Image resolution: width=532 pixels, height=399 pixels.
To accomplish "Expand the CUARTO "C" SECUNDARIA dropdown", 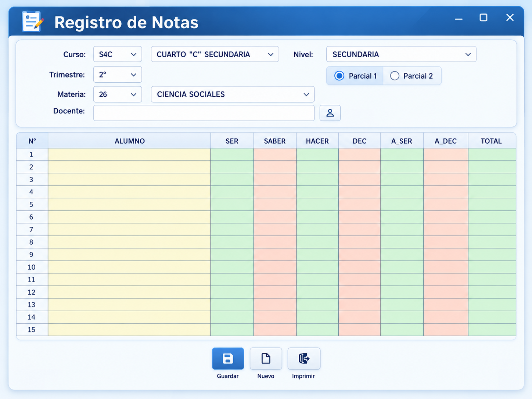I will pos(215,54).
